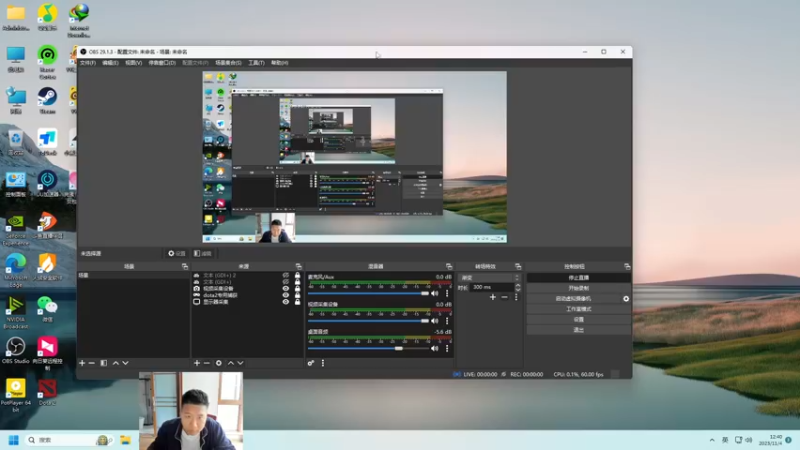The width and height of the screenshot is (800, 450).
Task: Adjust the 视频采集设备 volume slider
Action: (368, 321)
